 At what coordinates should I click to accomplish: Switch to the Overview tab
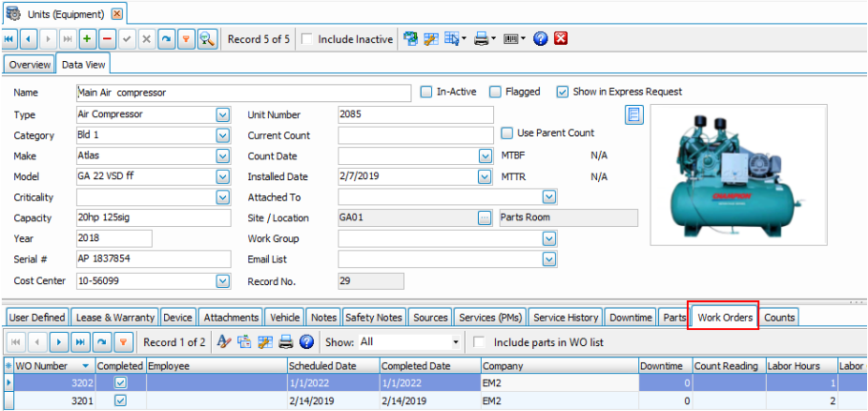[30, 65]
